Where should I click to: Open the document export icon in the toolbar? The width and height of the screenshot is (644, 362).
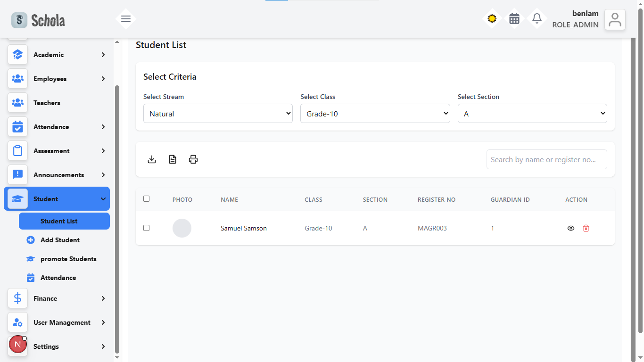pos(173,159)
